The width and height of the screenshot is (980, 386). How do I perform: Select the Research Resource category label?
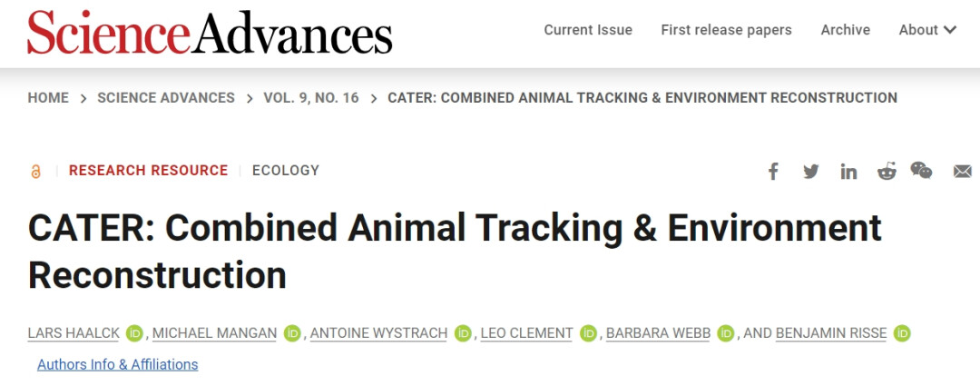point(148,170)
